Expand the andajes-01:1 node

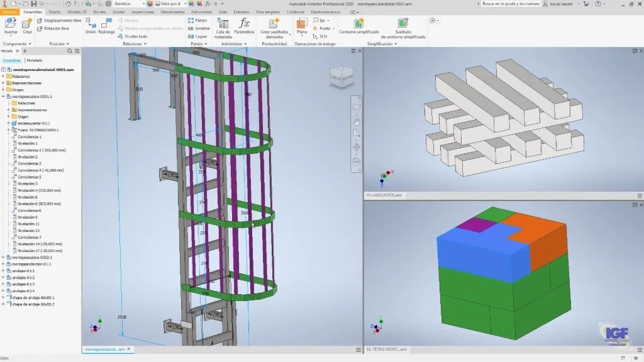3,271
